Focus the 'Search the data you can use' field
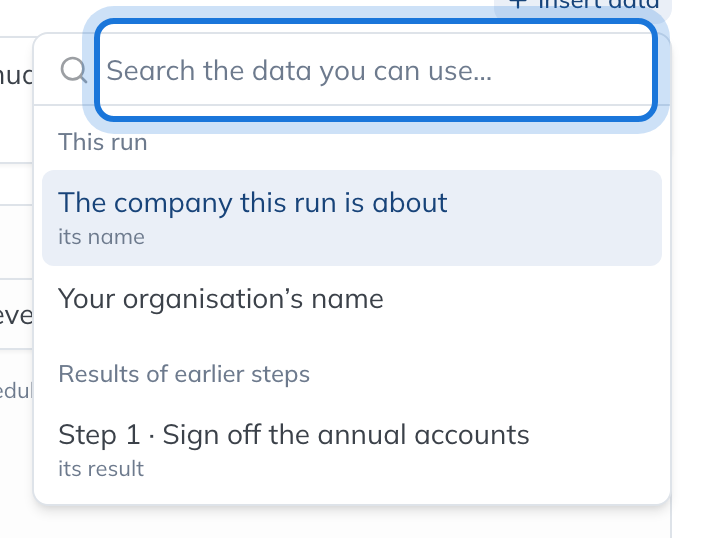This screenshot has height=538, width=704. point(376,70)
